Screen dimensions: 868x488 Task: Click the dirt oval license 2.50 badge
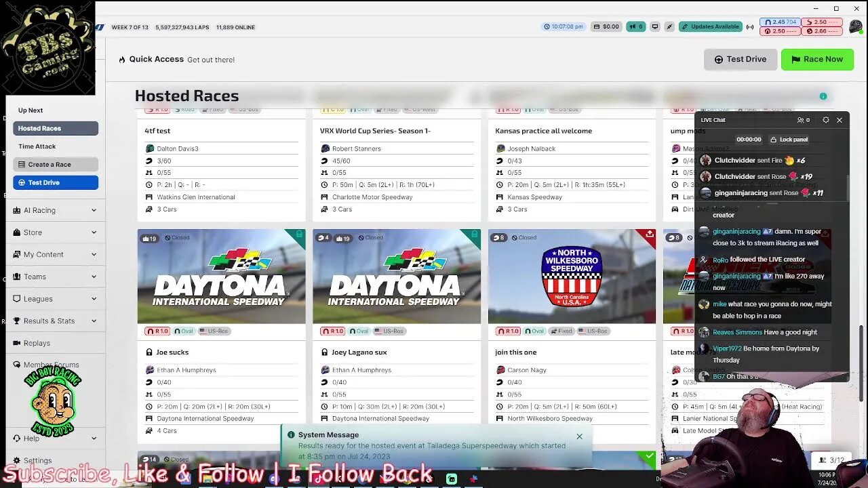tap(780, 31)
